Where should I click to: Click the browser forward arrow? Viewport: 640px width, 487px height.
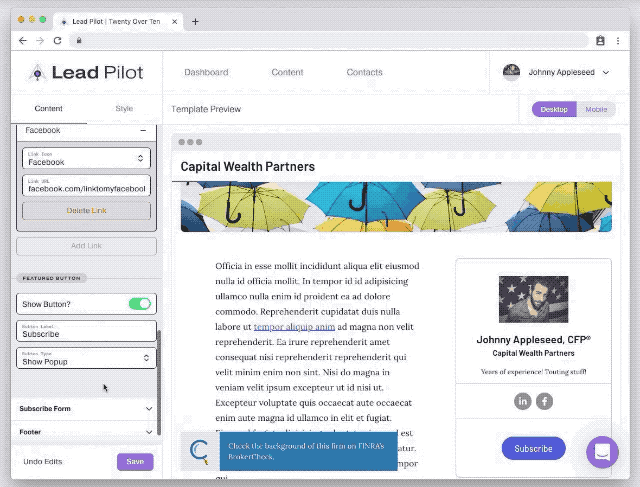[x=40, y=40]
